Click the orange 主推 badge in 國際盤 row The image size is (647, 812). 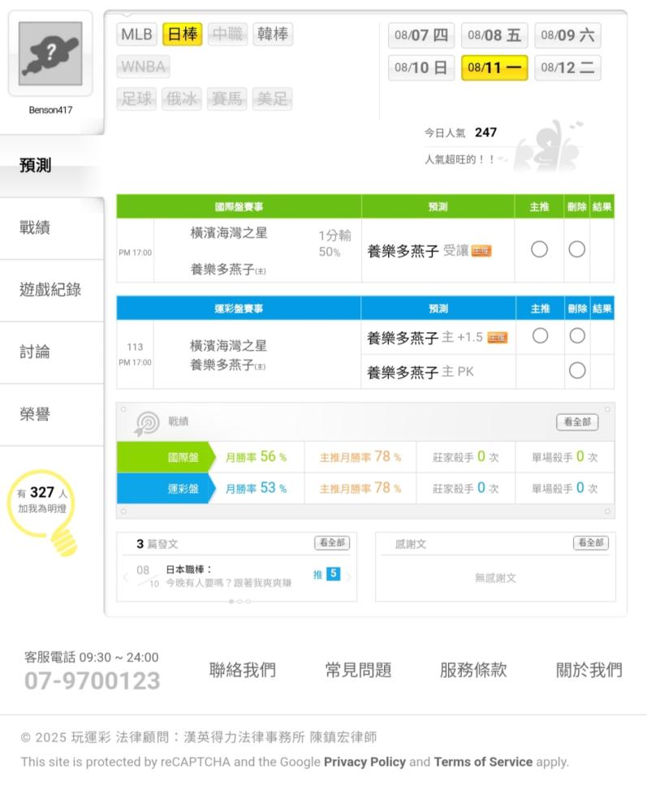[x=481, y=251]
